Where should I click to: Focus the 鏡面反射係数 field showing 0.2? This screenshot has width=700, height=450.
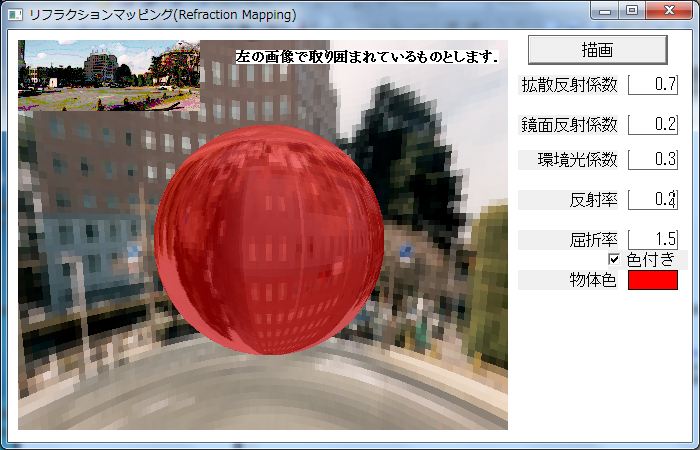pos(653,125)
